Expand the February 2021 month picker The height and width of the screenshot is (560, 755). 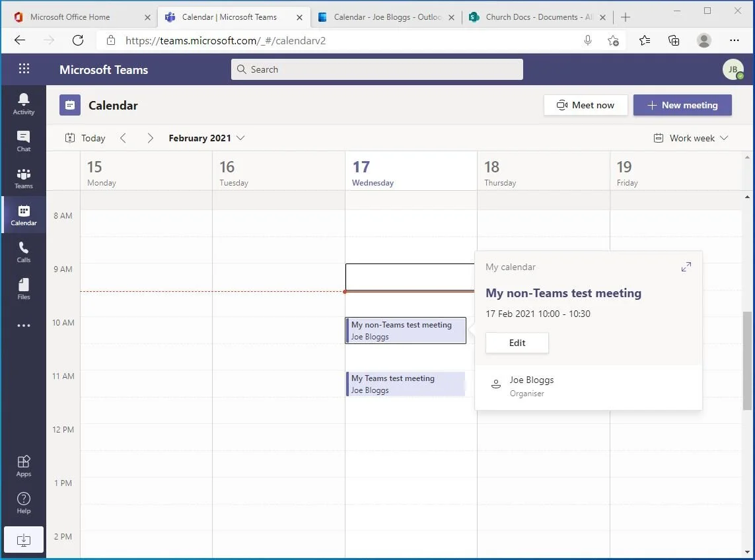207,138
